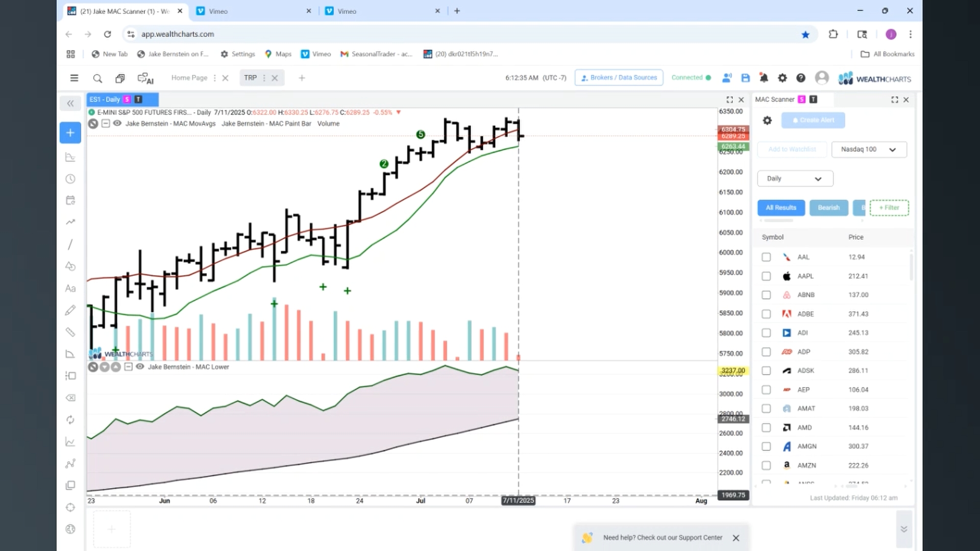Image resolution: width=980 pixels, height=551 pixels.
Task: Click the refresh sync tool in sidebar
Action: [x=70, y=419]
